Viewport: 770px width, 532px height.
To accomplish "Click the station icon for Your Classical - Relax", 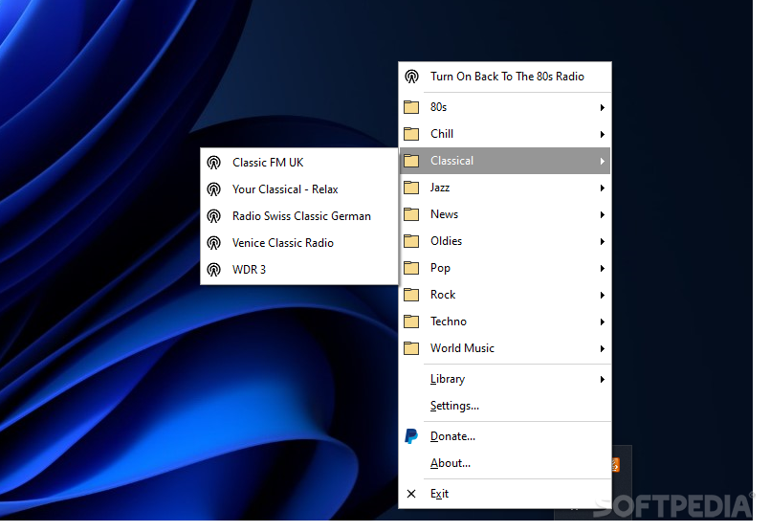I will [x=213, y=189].
